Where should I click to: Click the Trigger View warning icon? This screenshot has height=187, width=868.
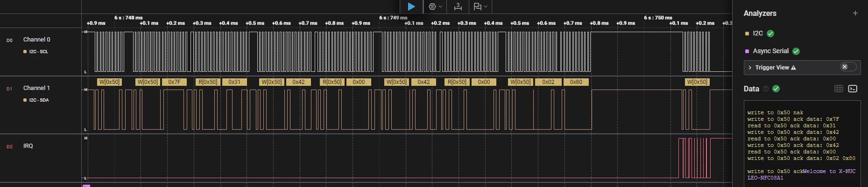793,68
